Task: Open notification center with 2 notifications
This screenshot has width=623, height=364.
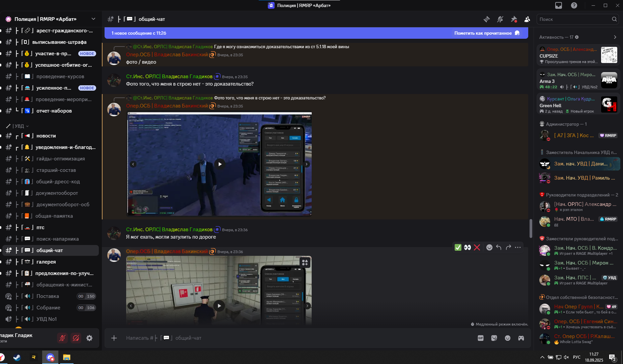Action: [x=613, y=358]
